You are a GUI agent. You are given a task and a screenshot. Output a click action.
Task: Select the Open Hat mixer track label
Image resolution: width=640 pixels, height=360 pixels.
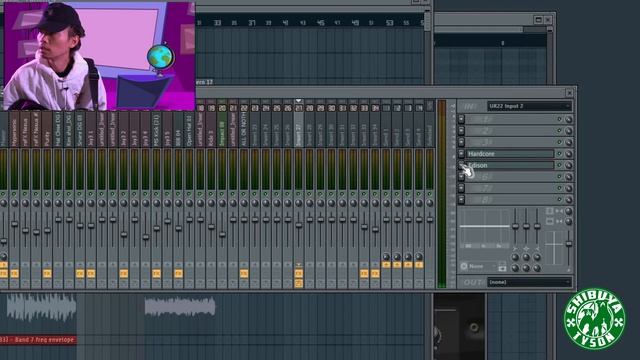(x=189, y=129)
